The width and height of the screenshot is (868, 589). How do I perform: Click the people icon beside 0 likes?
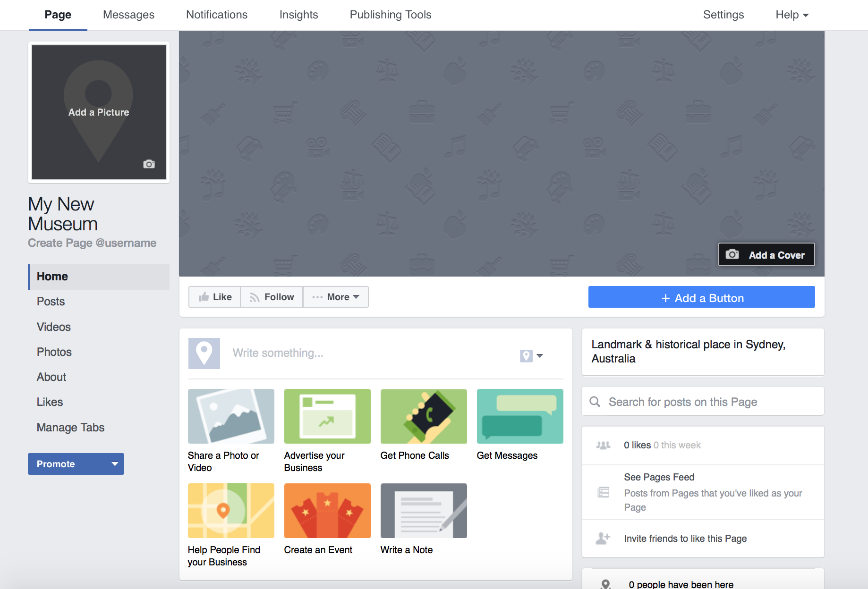point(603,445)
